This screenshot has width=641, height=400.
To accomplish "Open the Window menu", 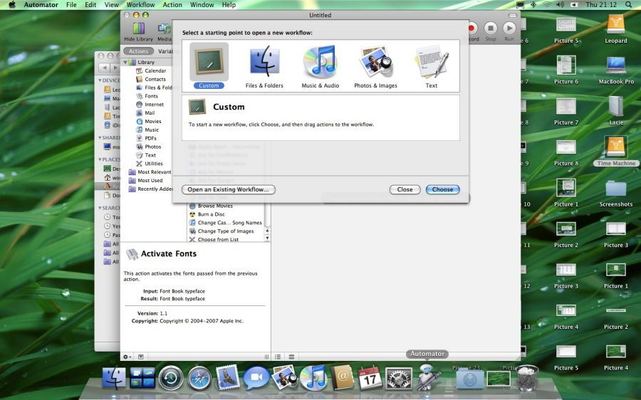I will pyautogui.click(x=202, y=5).
